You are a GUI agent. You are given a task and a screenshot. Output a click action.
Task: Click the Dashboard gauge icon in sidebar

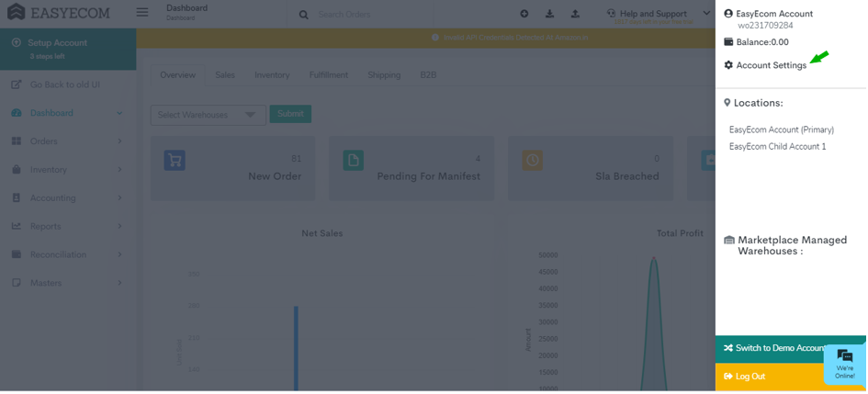[16, 113]
